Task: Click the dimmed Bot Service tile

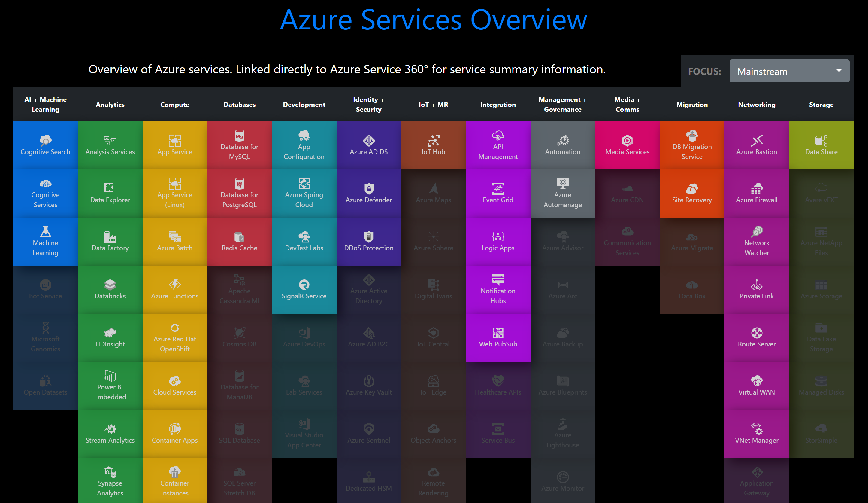Action: pos(45,290)
